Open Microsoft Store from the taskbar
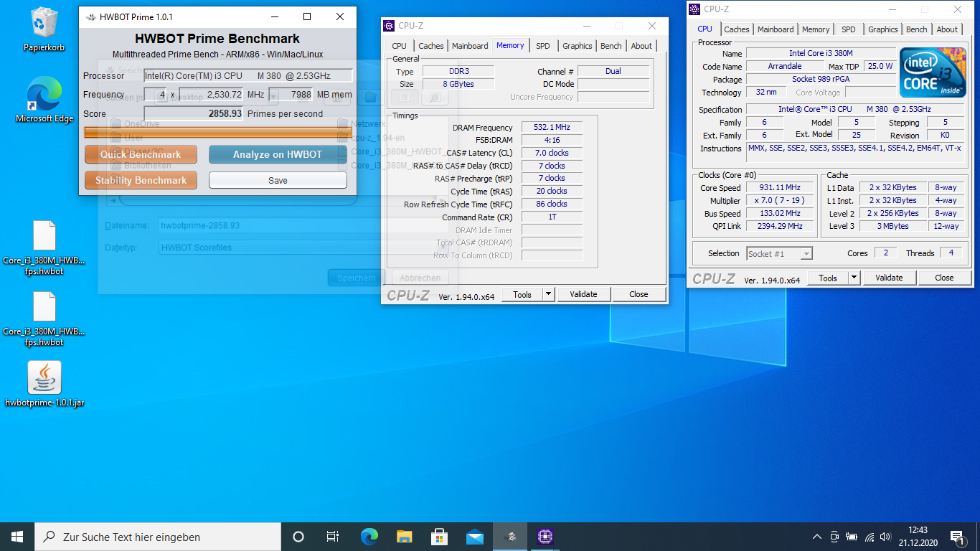 pos(439,537)
